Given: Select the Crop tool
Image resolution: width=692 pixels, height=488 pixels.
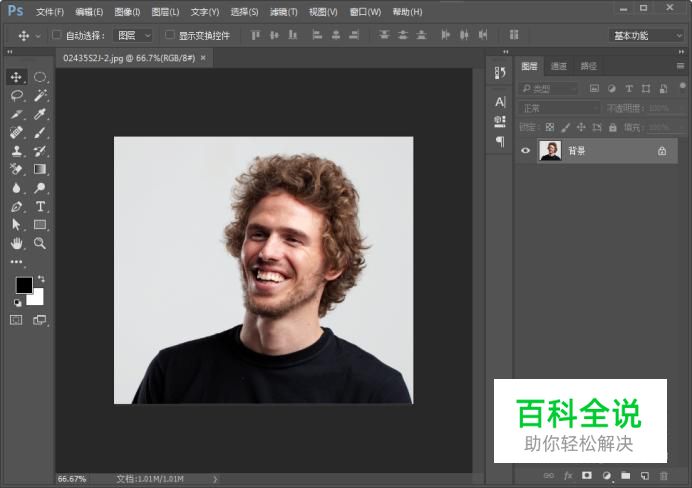Looking at the screenshot, I should [x=16, y=114].
